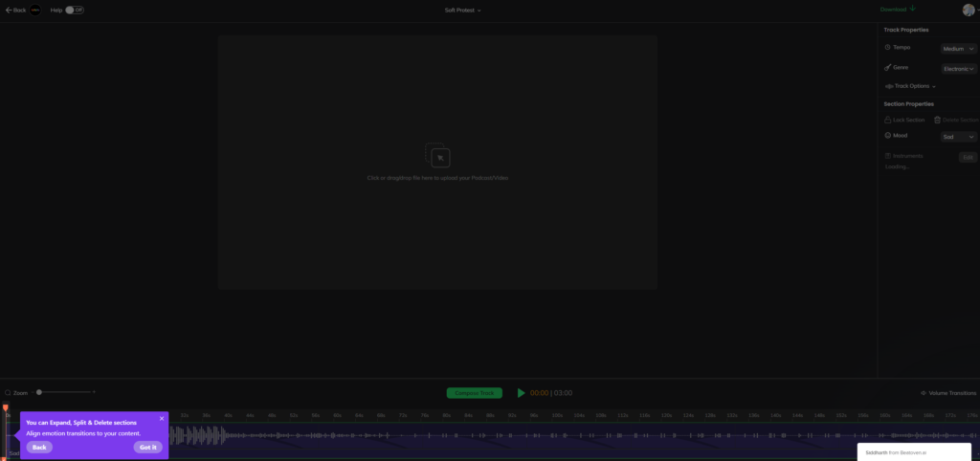Click Delete Section trash icon

coord(937,120)
